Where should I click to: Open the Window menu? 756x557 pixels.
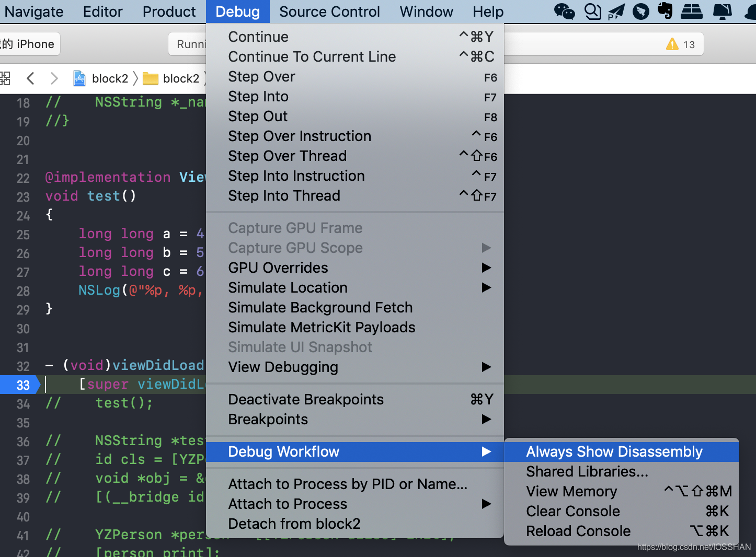pyautogui.click(x=426, y=11)
